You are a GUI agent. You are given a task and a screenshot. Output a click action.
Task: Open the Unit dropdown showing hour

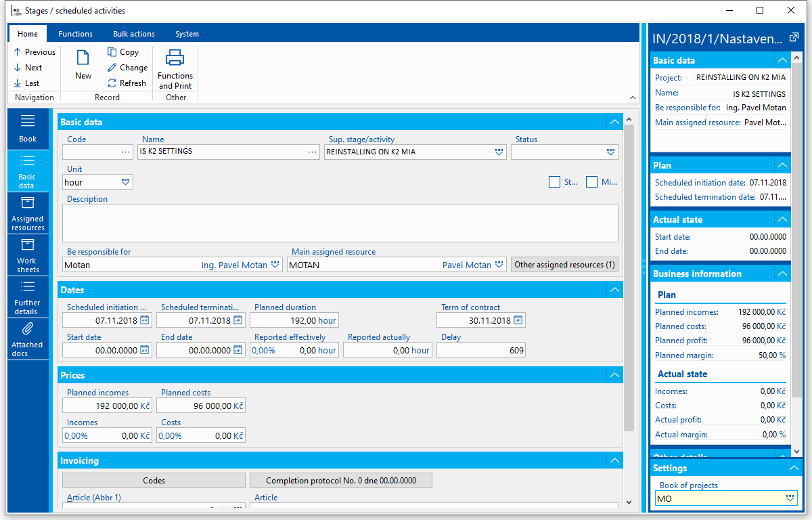coord(126,182)
